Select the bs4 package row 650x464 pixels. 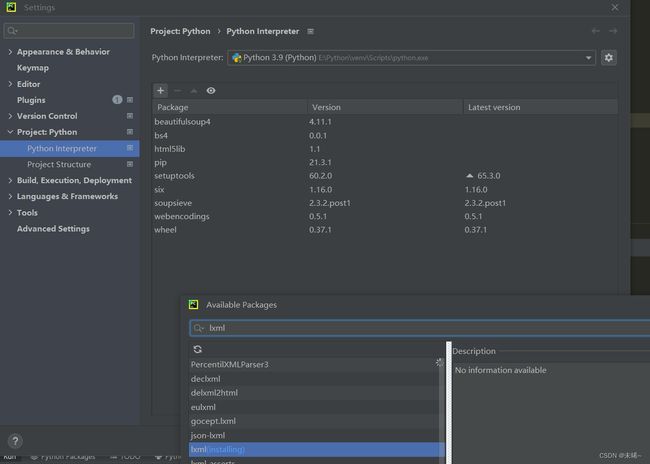point(385,135)
